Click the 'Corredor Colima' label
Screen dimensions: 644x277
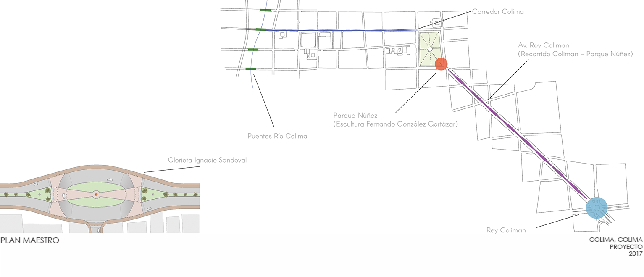point(498,12)
